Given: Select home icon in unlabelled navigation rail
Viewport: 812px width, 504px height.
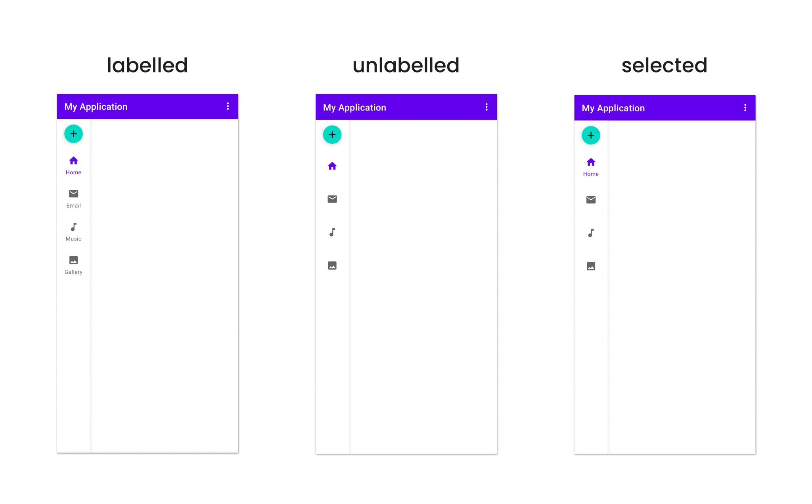Looking at the screenshot, I should (332, 166).
